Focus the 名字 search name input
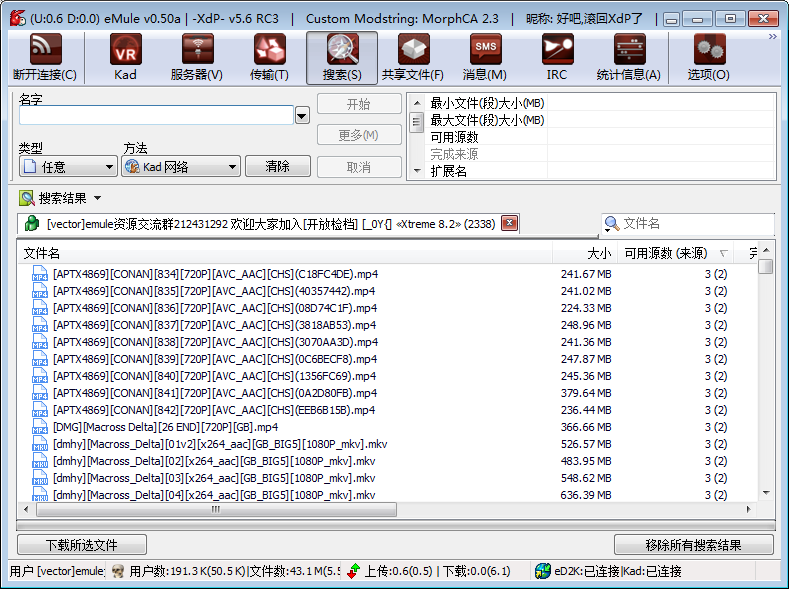 (156, 116)
